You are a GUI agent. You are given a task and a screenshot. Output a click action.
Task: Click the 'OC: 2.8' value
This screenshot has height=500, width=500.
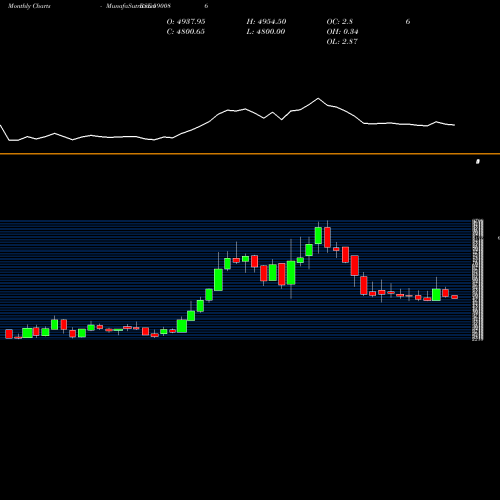(x=339, y=22)
